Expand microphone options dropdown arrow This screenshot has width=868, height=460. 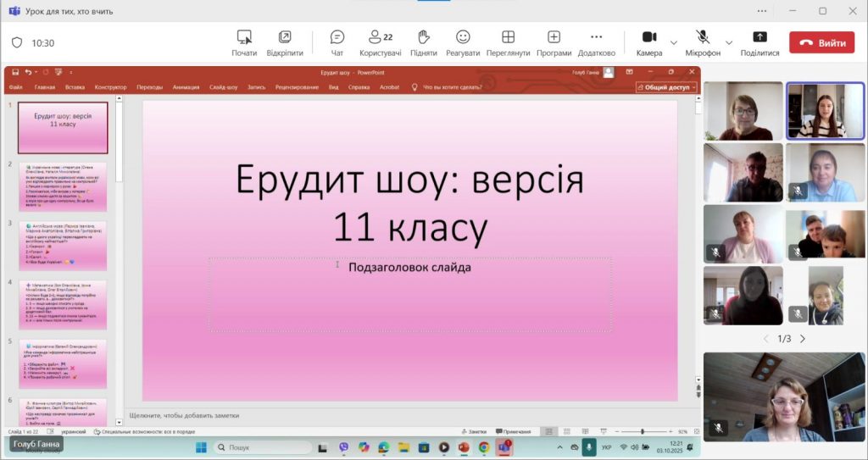pos(729,42)
